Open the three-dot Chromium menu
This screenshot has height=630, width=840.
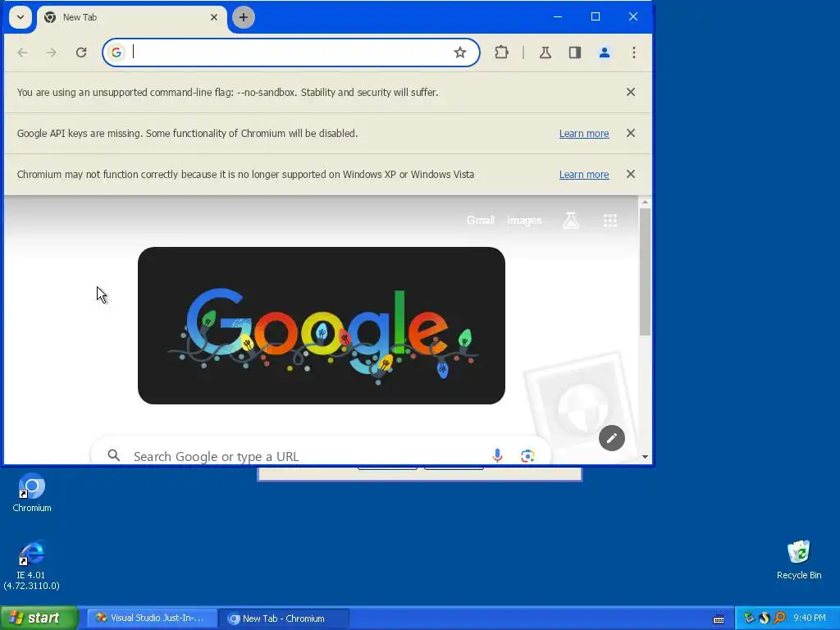pyautogui.click(x=634, y=52)
